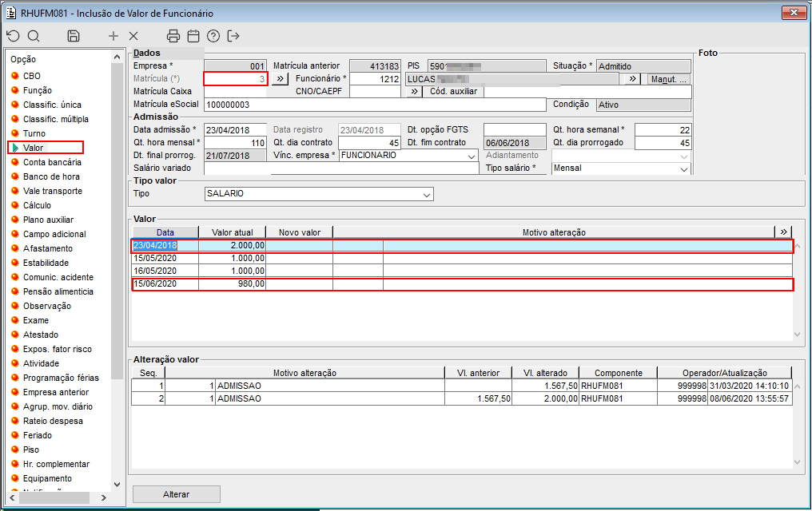Viewport: 812px width, 511px height.
Task: Click the orange bullet icon beside Função
Action: tap(15, 90)
